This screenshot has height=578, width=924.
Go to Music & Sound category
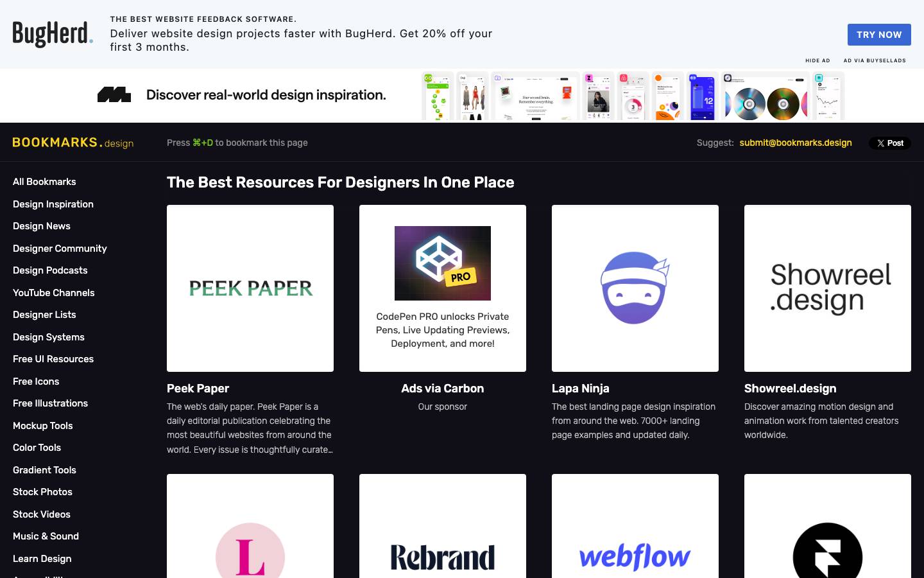(x=46, y=536)
